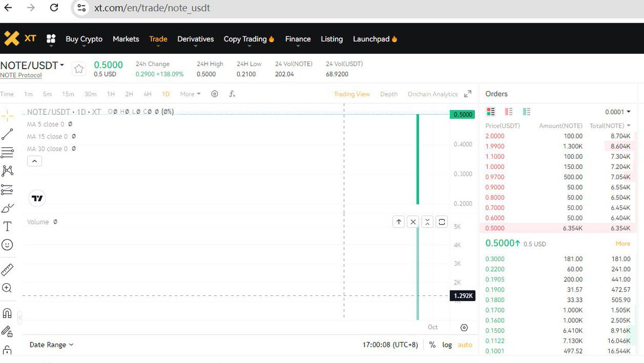The width and height of the screenshot is (644, 363).
Task: Select the 1D timeframe
Action: coord(166,94)
